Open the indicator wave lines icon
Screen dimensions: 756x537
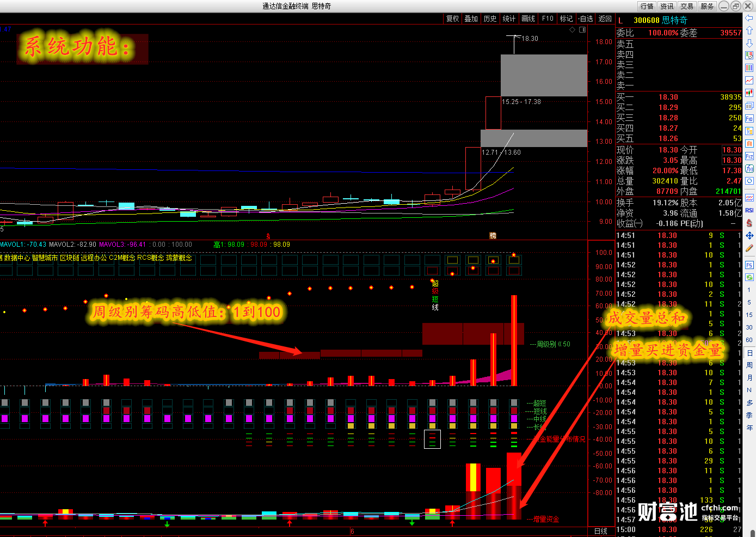coord(749,198)
